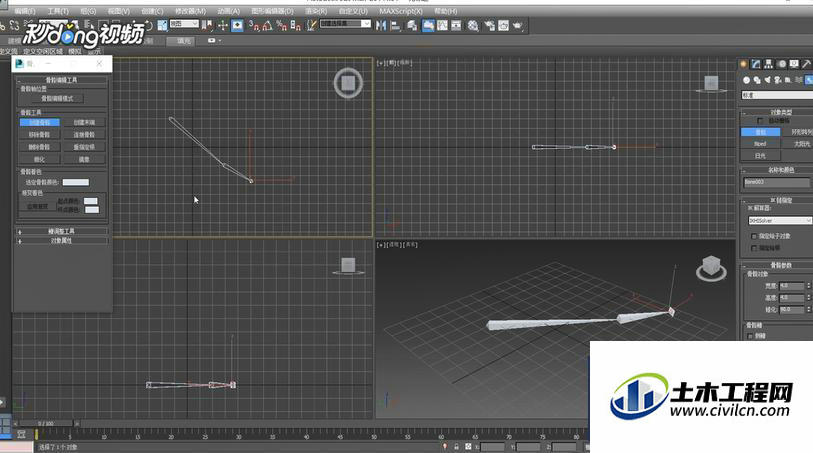The width and height of the screenshot is (813, 453).
Task: Click the Rendered Frame Window icon
Action: click(503, 25)
